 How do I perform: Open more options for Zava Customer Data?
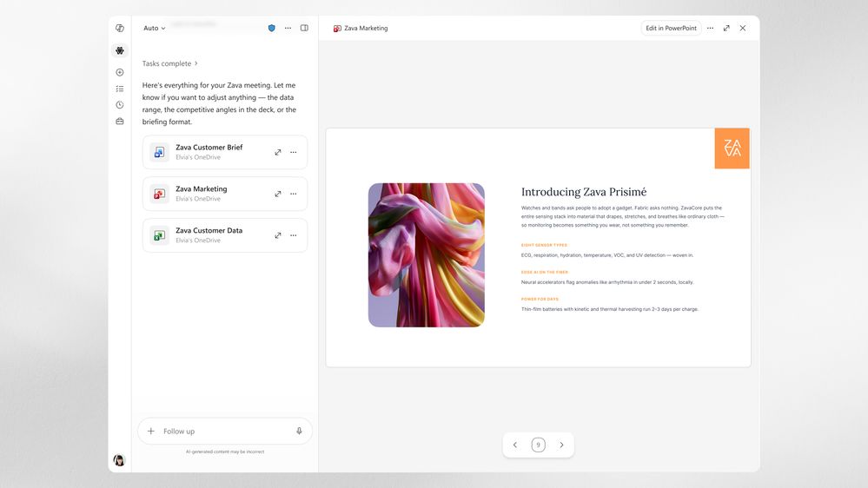[294, 235]
